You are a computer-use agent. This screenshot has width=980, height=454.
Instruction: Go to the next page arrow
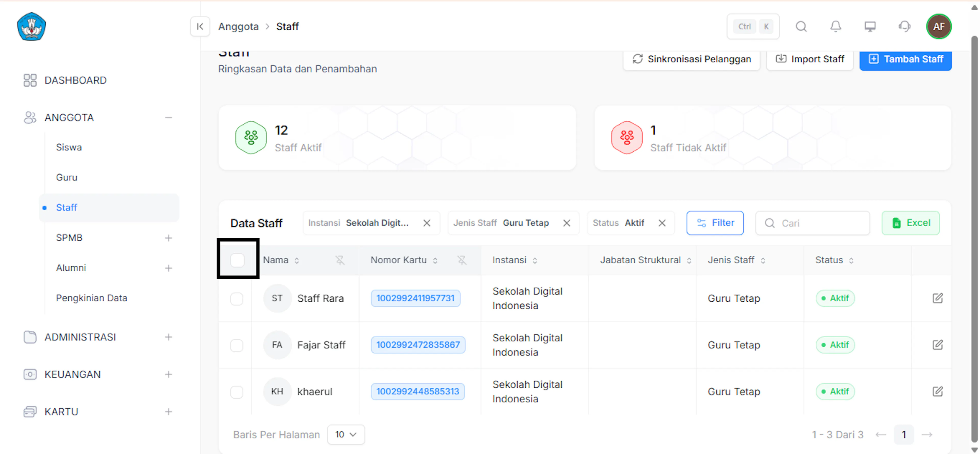(927, 435)
